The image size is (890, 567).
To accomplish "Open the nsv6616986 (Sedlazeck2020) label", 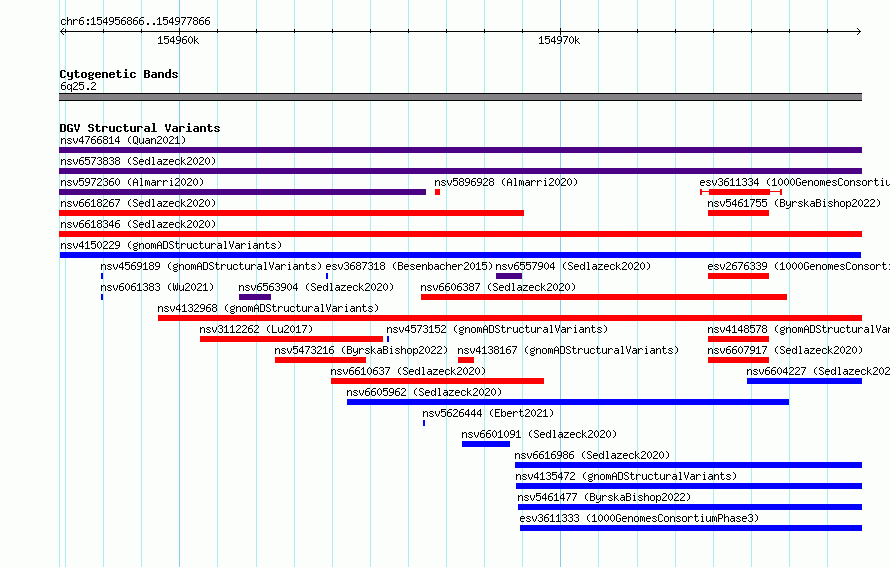I will click(x=592, y=455).
